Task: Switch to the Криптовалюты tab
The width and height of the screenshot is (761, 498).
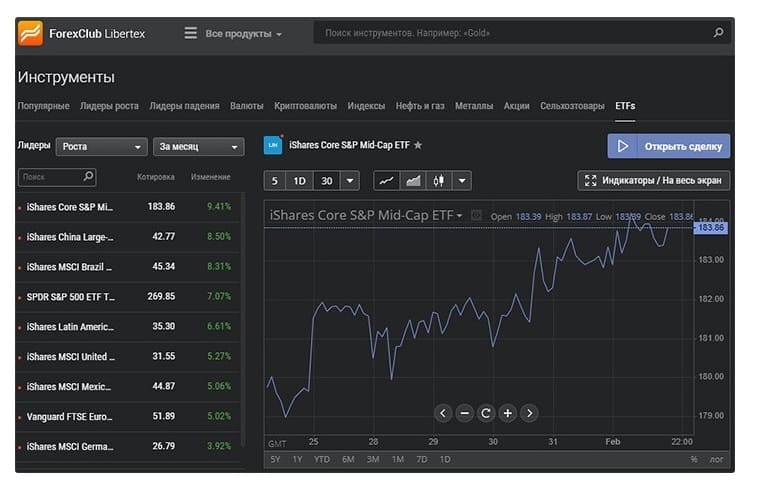Action: click(306, 106)
